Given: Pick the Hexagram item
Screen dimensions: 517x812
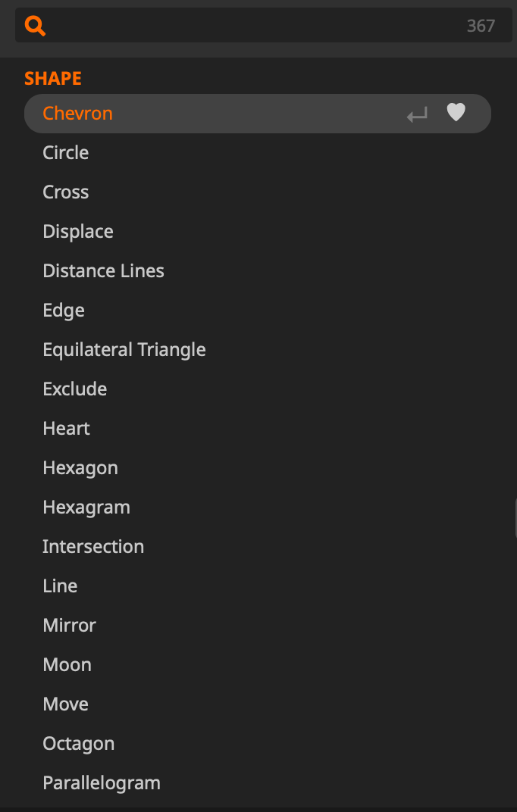Looking at the screenshot, I should point(86,507).
